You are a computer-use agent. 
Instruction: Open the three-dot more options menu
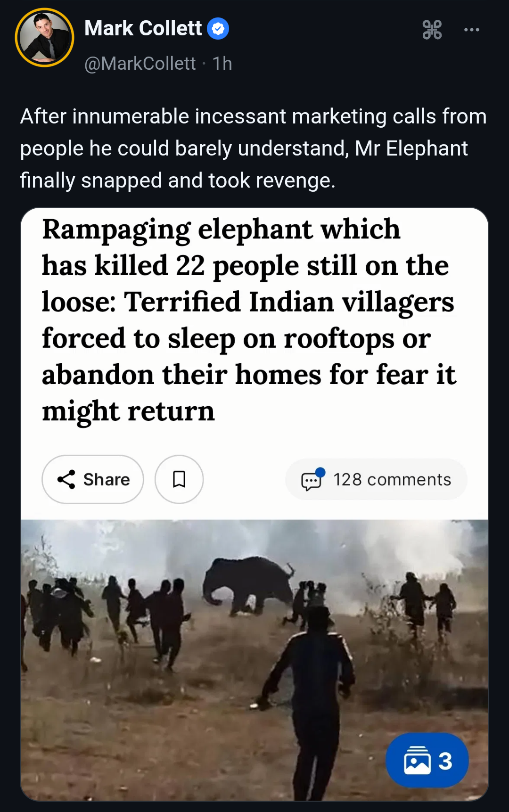coord(471,30)
